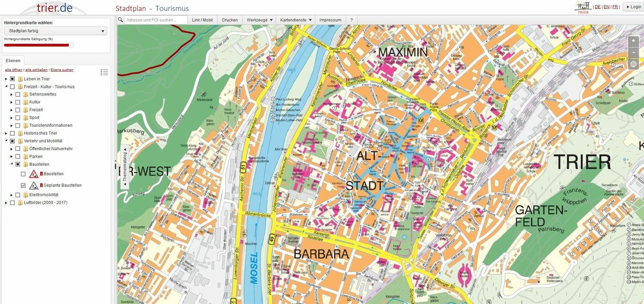Click the zoom in plus icon

coord(634,41)
